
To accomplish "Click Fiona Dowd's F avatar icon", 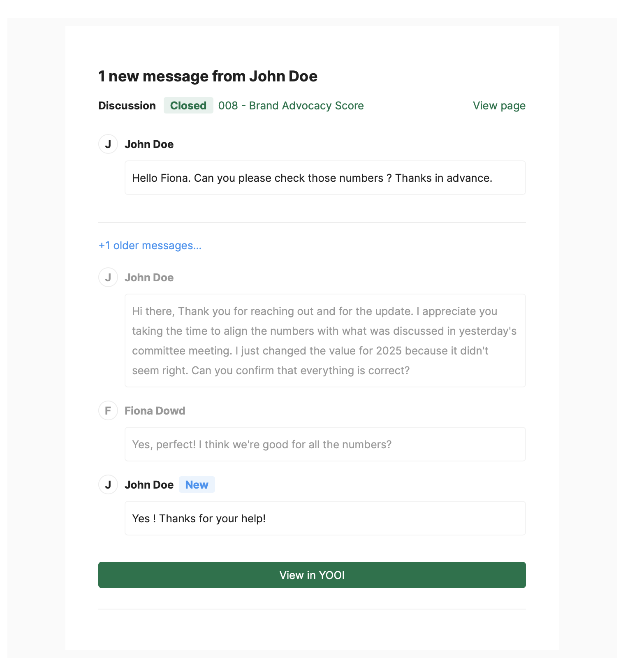I will (x=108, y=411).
